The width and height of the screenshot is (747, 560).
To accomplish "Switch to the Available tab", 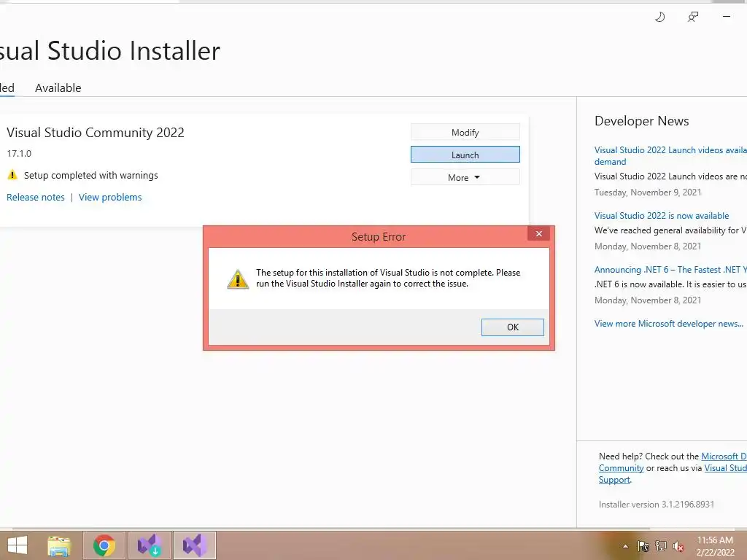I will 58,88.
